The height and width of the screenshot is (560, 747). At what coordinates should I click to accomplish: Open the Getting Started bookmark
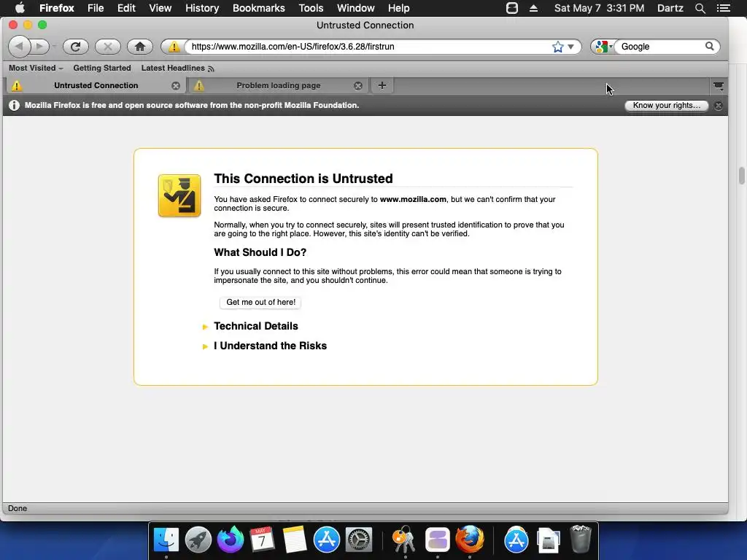102,68
